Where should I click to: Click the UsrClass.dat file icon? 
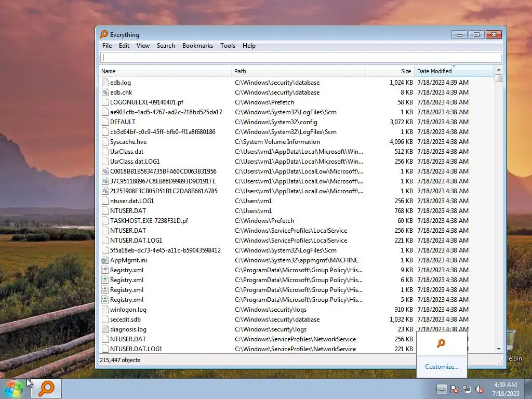(105, 151)
